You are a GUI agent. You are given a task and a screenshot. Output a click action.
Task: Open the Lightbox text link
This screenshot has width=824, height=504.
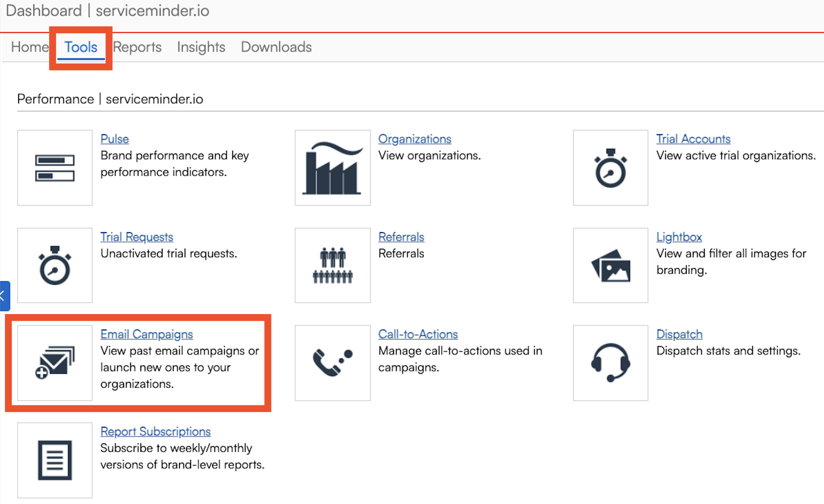679,237
